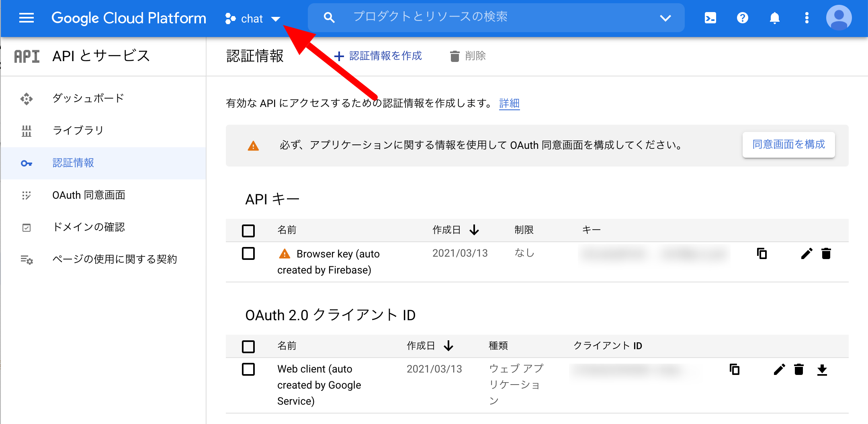Screen dimensions: 868x424
Task: Open the navigation hamburger menu
Action: (27, 18)
